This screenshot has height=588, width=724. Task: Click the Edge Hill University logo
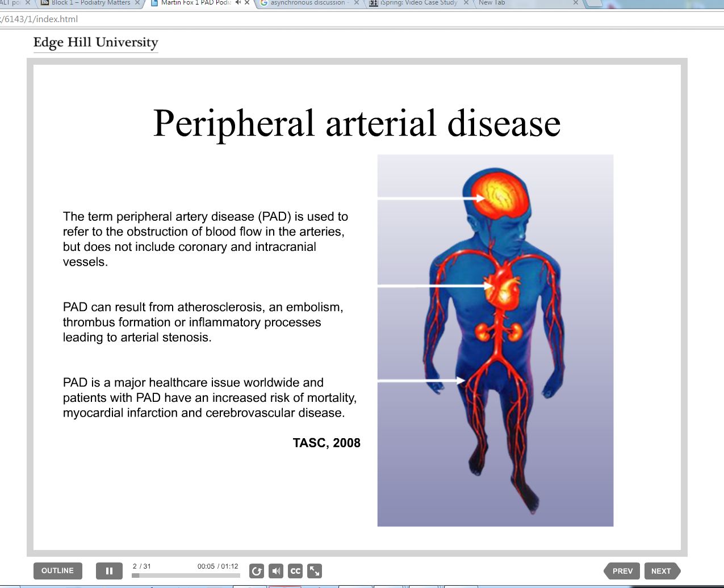(x=95, y=43)
